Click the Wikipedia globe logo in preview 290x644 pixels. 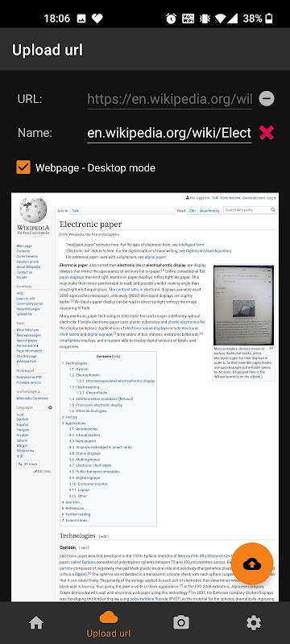(x=33, y=210)
